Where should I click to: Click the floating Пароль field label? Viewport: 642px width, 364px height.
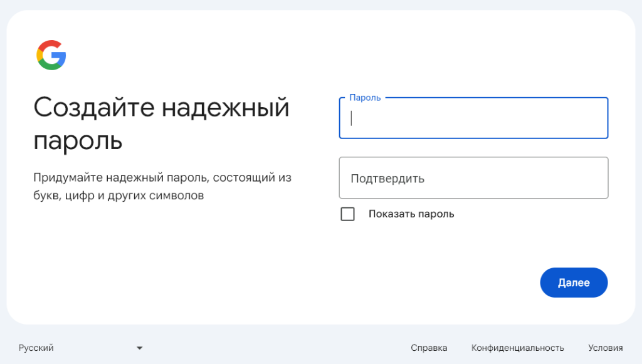[365, 98]
